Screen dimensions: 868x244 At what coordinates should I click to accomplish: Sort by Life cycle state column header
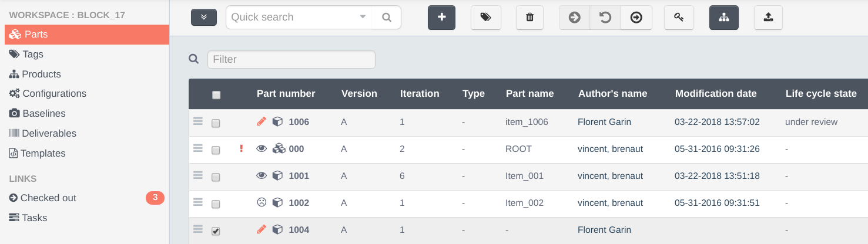click(821, 94)
